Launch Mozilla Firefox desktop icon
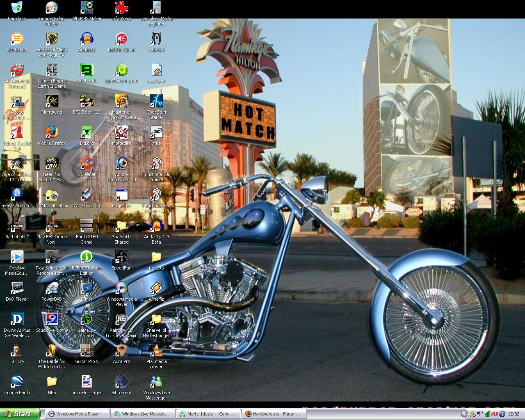This screenshot has width=525, height=420. click(x=52, y=135)
